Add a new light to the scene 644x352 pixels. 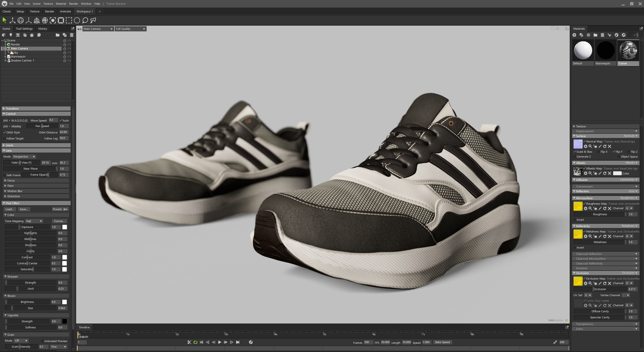[11, 35]
